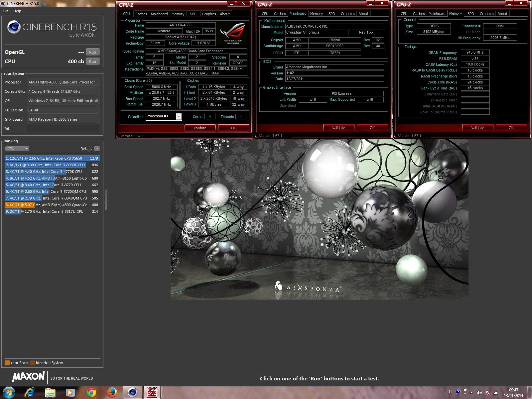Switch to Cinebench taskbar icon
This screenshot has height=399, width=532.
click(132, 393)
